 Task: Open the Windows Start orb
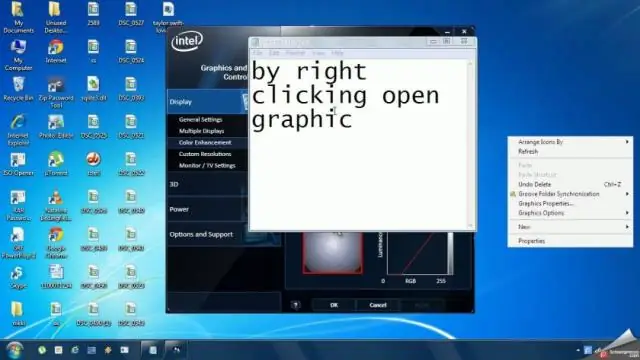(14, 350)
